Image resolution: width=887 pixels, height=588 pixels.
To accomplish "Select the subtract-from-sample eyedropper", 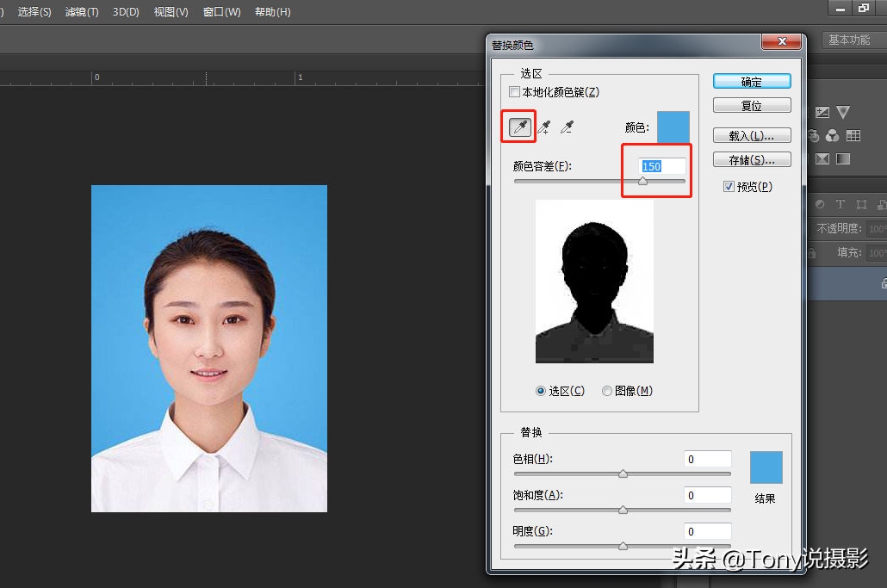I will [x=567, y=127].
